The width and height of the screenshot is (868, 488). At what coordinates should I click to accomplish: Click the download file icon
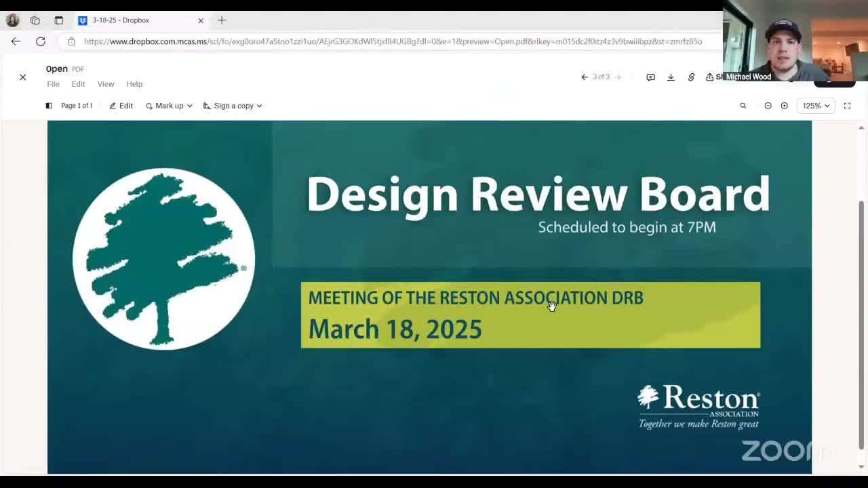(x=671, y=77)
